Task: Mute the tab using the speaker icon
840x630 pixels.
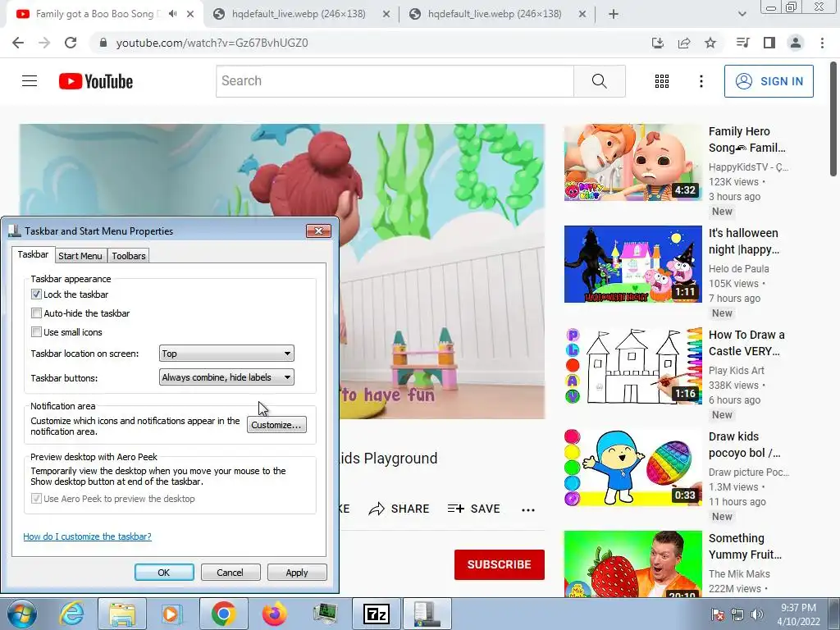Action: (172, 14)
